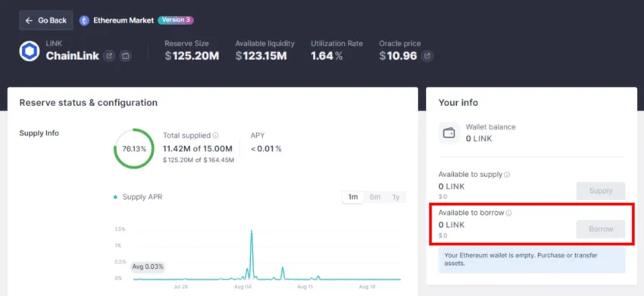644x296 pixels.
Task: Click the Ethereum Market logo icon
Action: coord(84,20)
